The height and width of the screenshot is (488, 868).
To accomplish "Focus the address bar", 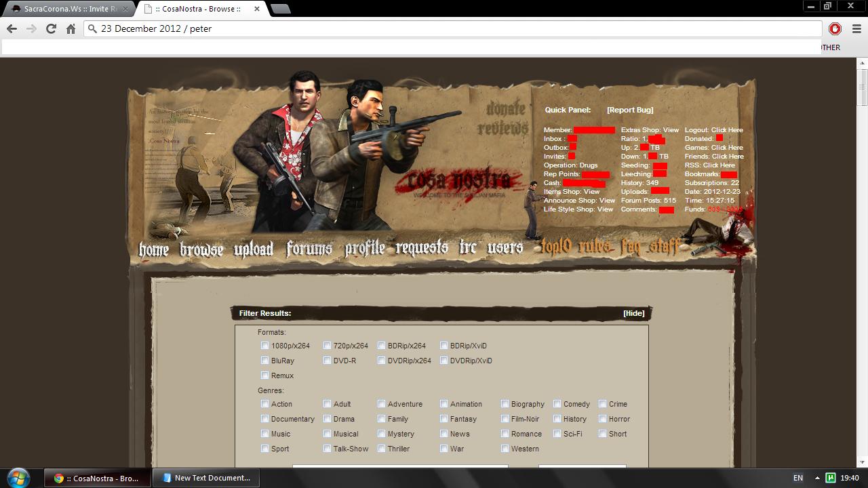I will 453,28.
